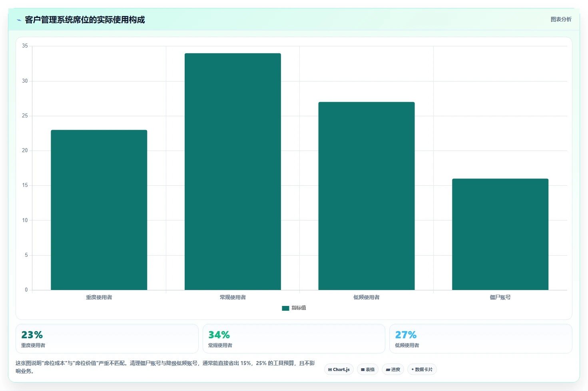Image resolution: width=588 pixels, height=391 pixels.
Task: Click the 数据卡片 tag chip
Action: 422,369
